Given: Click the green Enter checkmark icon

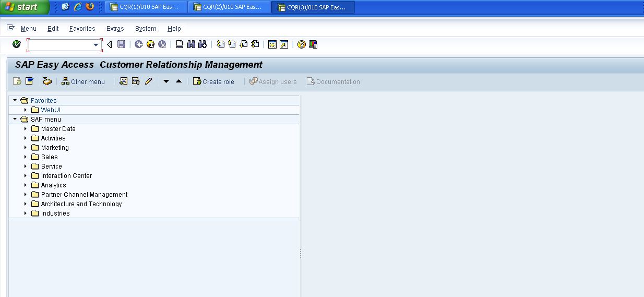Looking at the screenshot, I should (17, 44).
